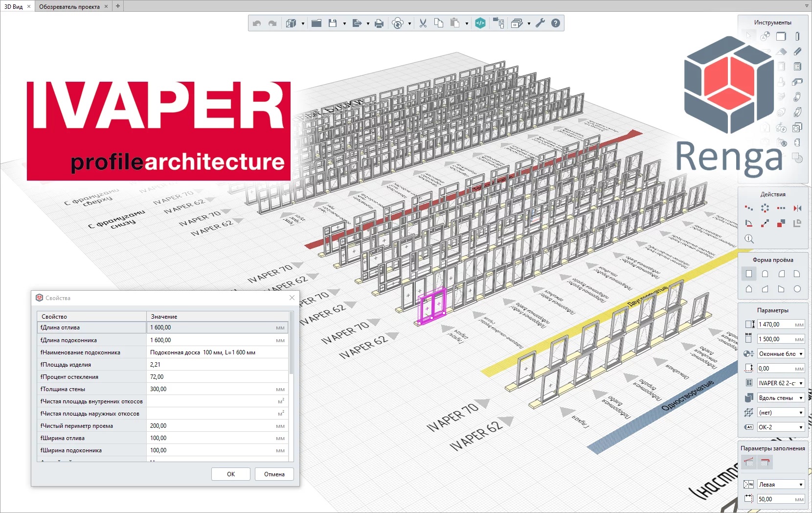Select left quarter-arch opening shape
Screen dimensions: 812x513
(x=781, y=274)
